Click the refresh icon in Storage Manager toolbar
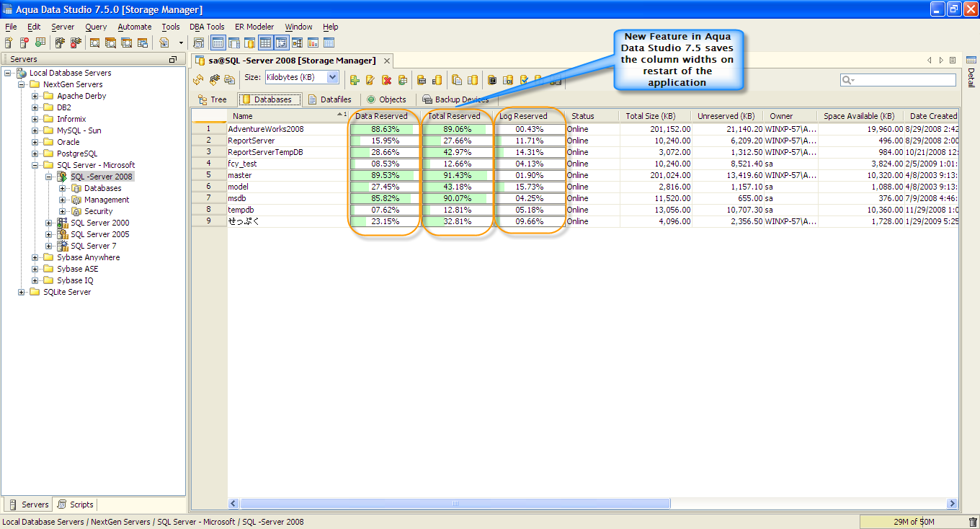Viewport: 980px width, 529px height. pos(198,79)
